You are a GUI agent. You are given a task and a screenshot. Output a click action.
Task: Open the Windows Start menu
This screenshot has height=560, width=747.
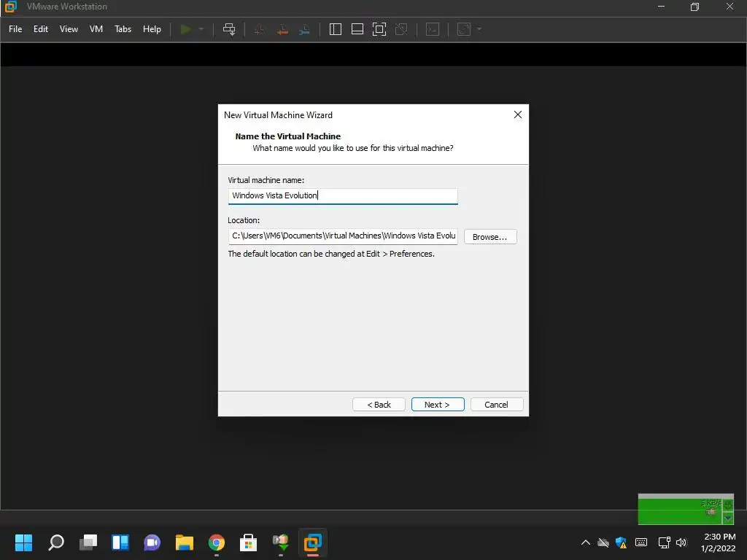(x=23, y=542)
